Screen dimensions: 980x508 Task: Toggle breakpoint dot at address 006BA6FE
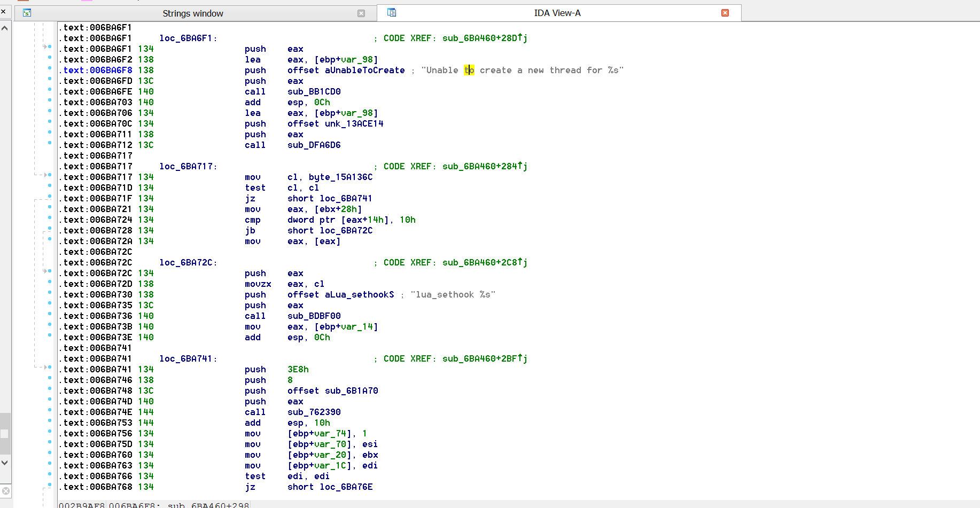coord(50,90)
